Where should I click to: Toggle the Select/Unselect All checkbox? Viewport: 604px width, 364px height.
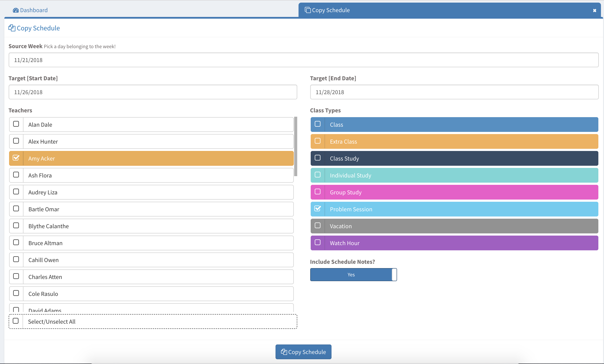(16, 321)
